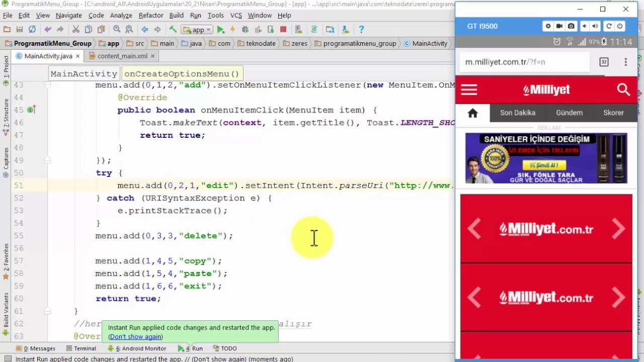Image resolution: width=644 pixels, height=362 pixels.
Task: Click the hair product advertisement banner
Action: pos(546,158)
